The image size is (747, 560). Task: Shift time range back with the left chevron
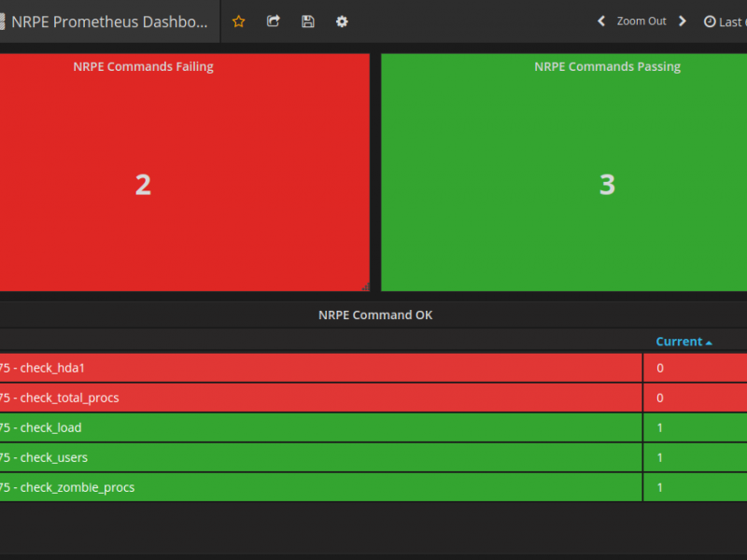coord(601,21)
